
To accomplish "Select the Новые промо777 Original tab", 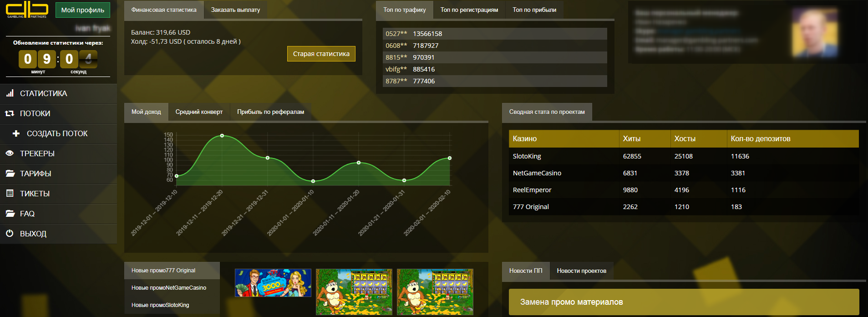I will (x=172, y=271).
